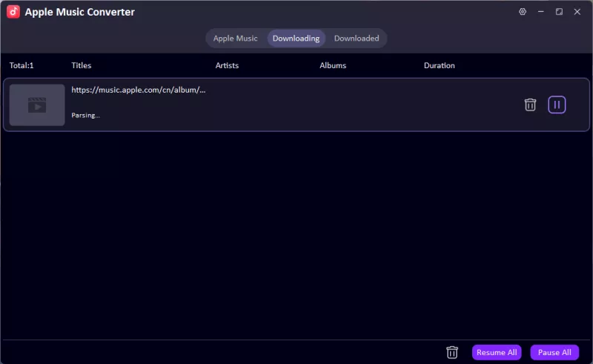Click the Resume All button

(497, 352)
